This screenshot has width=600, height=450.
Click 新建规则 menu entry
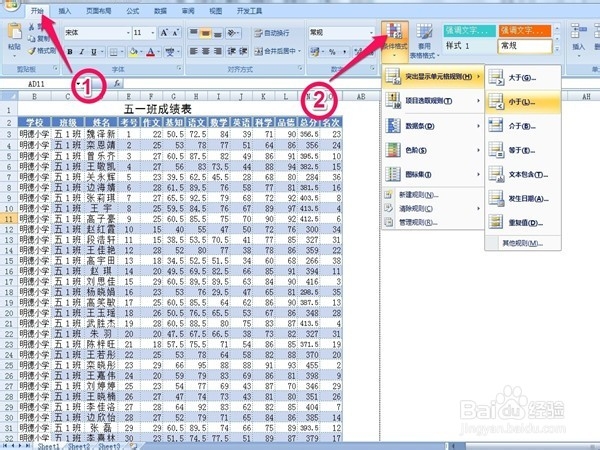(x=433, y=195)
